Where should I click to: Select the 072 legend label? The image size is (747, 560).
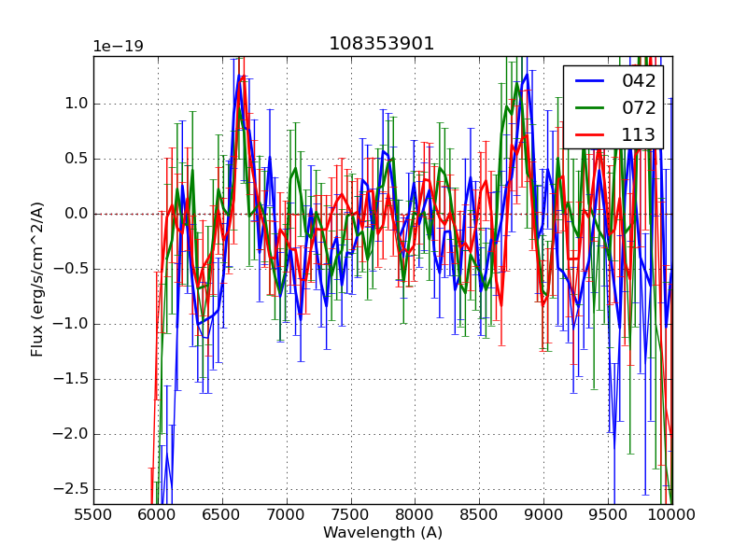pos(639,107)
